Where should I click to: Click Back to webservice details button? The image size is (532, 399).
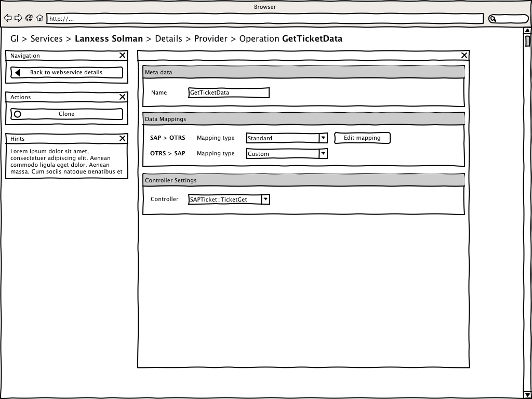pos(66,72)
